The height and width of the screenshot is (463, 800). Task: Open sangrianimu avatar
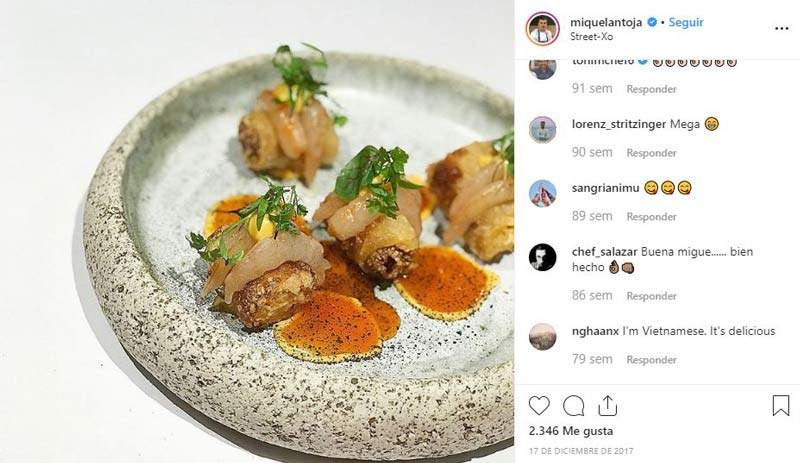[x=542, y=193]
